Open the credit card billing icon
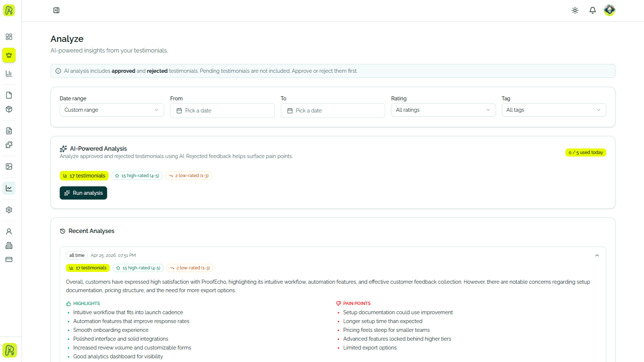 (x=9, y=259)
